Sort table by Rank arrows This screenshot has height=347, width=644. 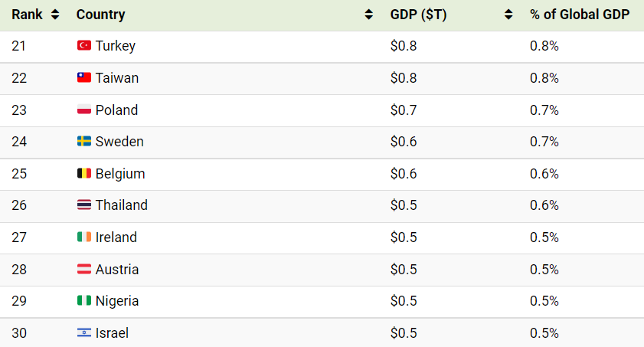click(x=55, y=15)
